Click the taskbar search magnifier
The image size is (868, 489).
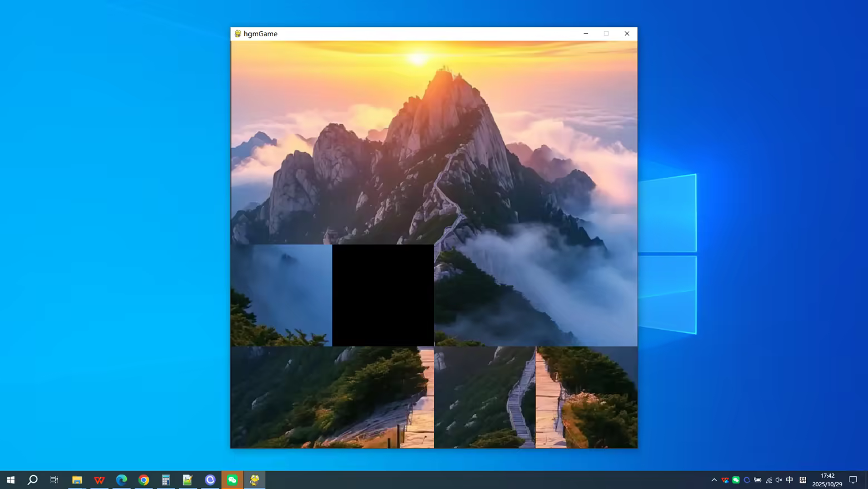pos(32,480)
